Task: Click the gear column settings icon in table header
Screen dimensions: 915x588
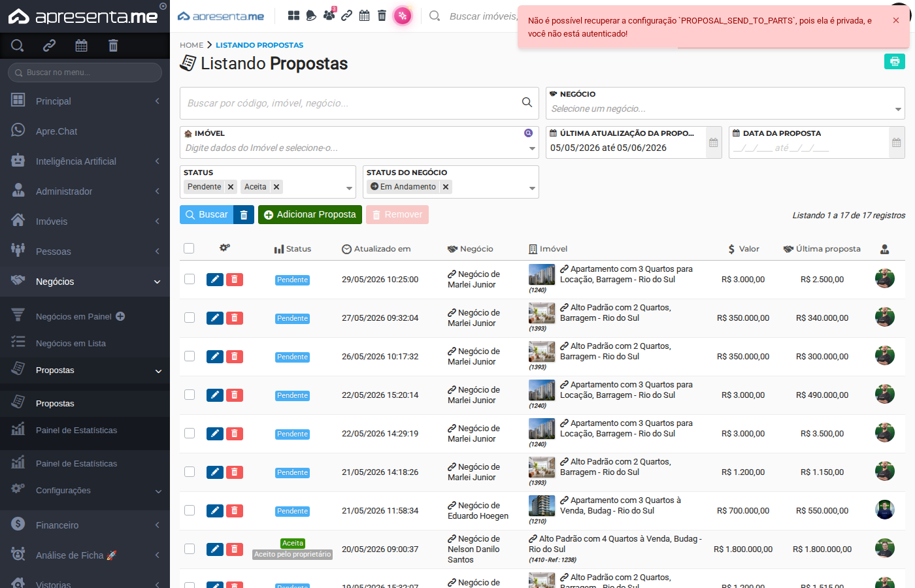Action: tap(225, 248)
